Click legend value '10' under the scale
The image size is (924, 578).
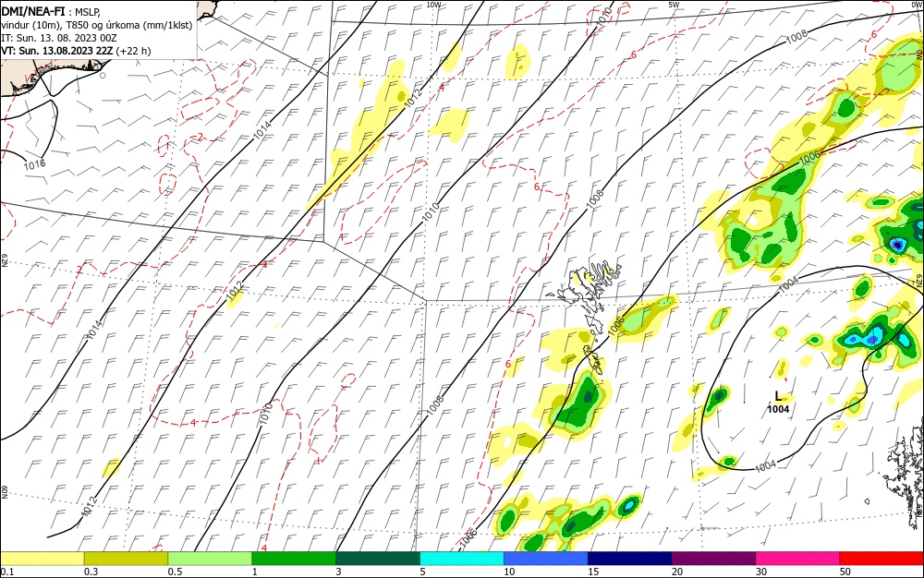tap(509, 572)
